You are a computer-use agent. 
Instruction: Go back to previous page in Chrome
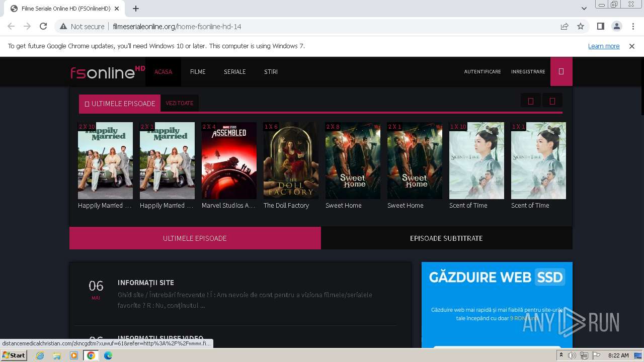(x=11, y=26)
